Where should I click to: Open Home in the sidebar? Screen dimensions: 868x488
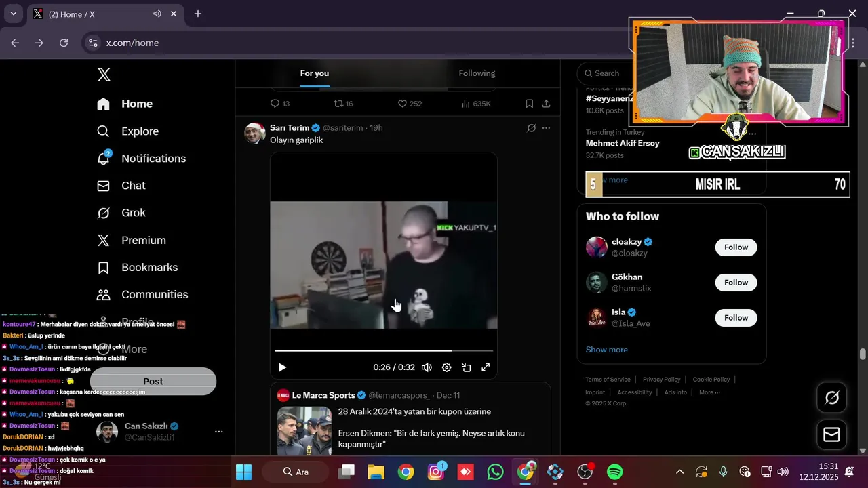point(125,104)
